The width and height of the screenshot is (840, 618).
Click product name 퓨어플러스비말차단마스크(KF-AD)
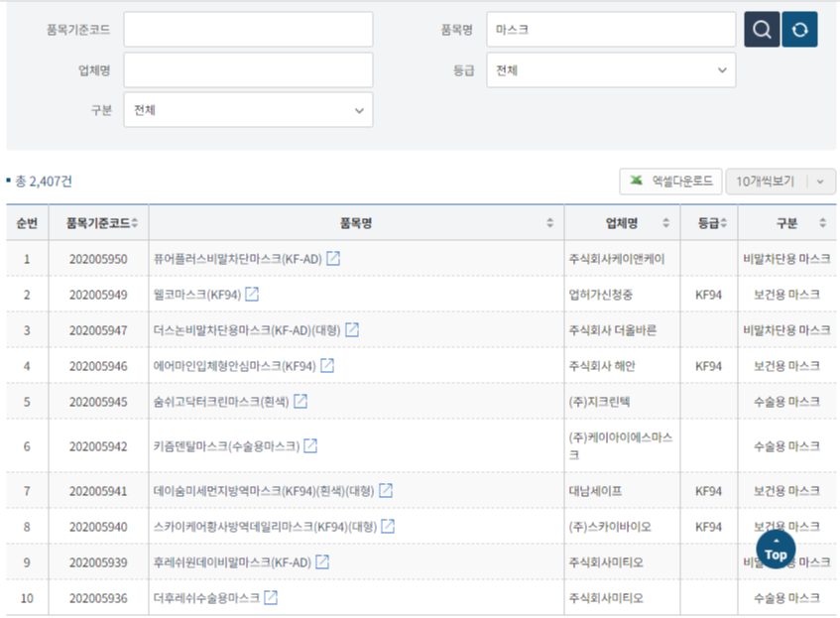(237, 259)
